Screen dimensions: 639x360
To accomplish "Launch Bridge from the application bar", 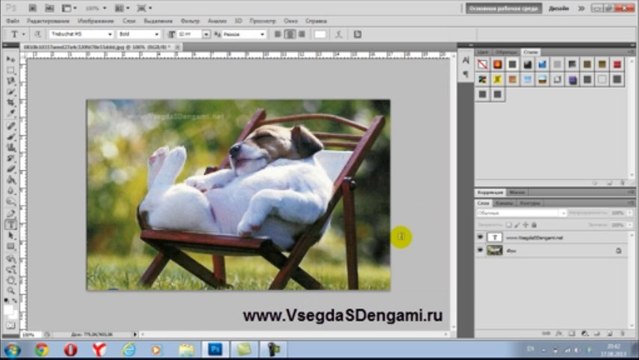I will (32, 8).
